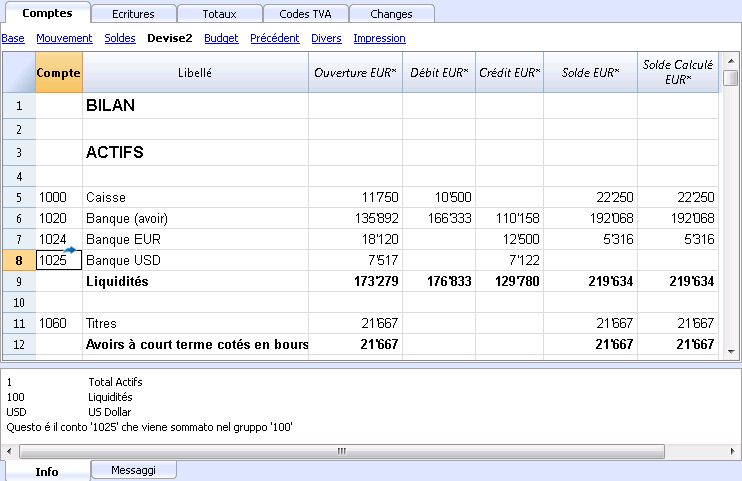Click the Compte column header
Screen dimensions: 742x481
[59, 72]
